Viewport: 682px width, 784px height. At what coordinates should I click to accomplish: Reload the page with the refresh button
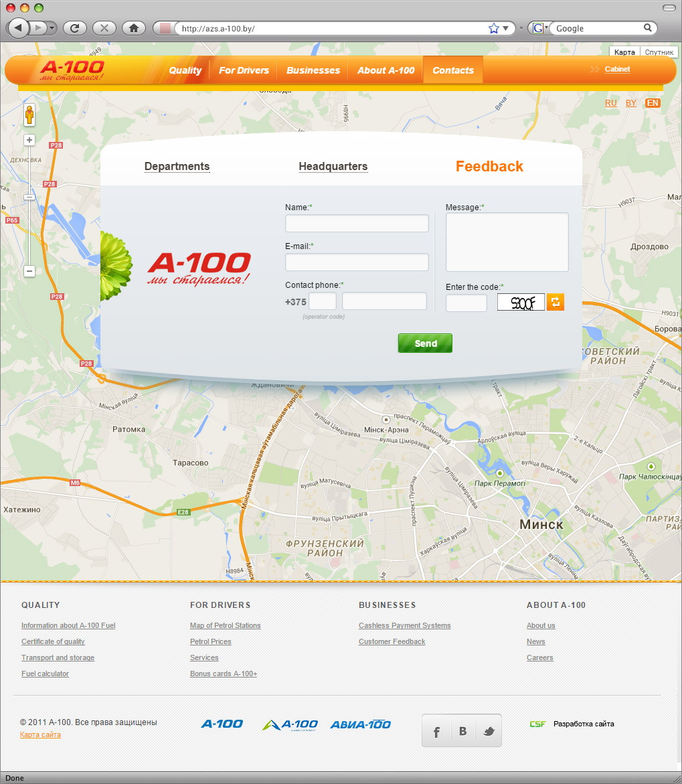pyautogui.click(x=74, y=28)
